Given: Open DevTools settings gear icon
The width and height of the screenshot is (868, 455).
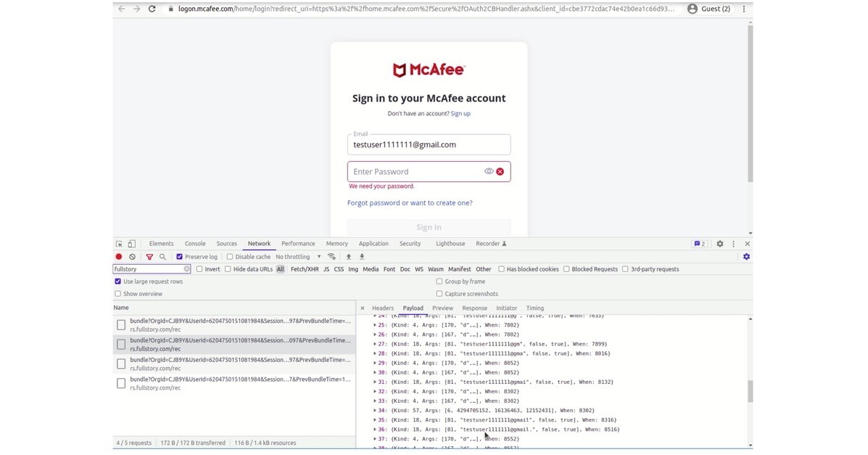Looking at the screenshot, I should pyautogui.click(x=719, y=244).
